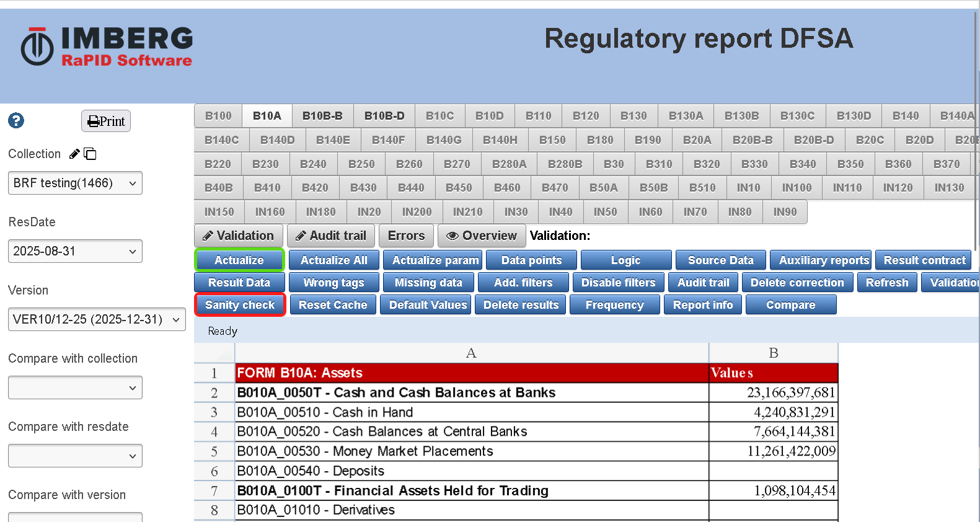This screenshot has width=980, height=522.
Task: Click the copy icon beside Collection
Action: point(90,154)
